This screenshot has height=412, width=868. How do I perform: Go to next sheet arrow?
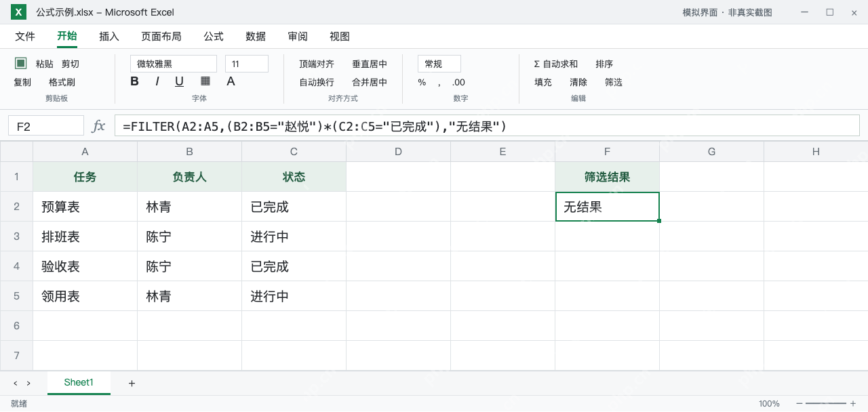coord(28,384)
